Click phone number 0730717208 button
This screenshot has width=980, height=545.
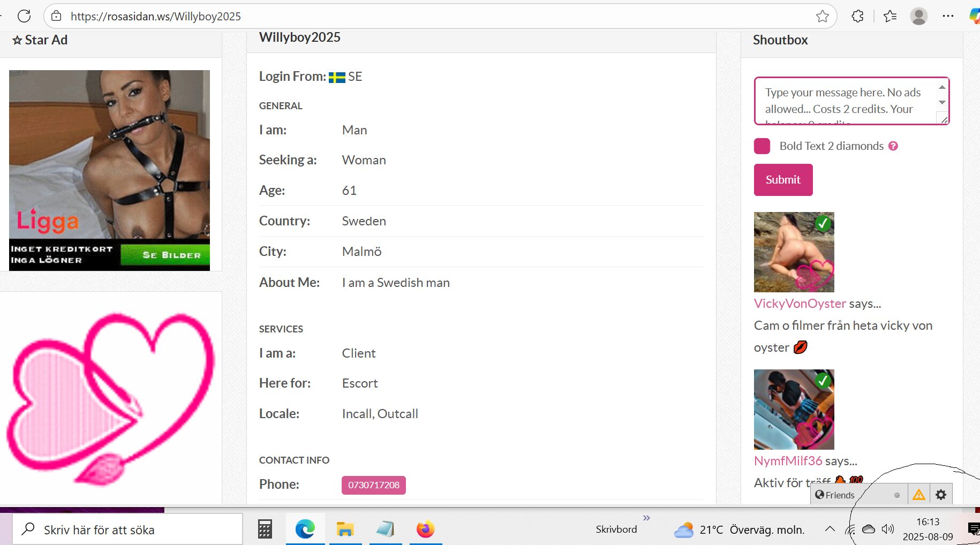point(373,485)
